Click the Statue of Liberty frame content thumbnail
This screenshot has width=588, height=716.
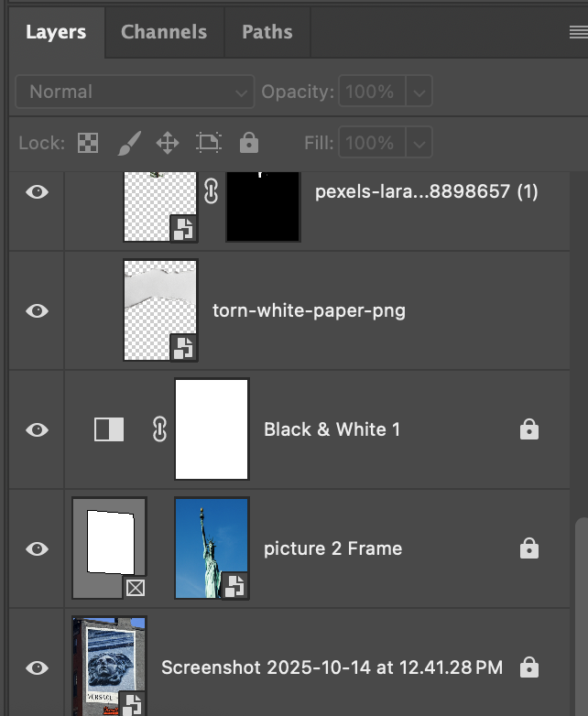coord(212,548)
